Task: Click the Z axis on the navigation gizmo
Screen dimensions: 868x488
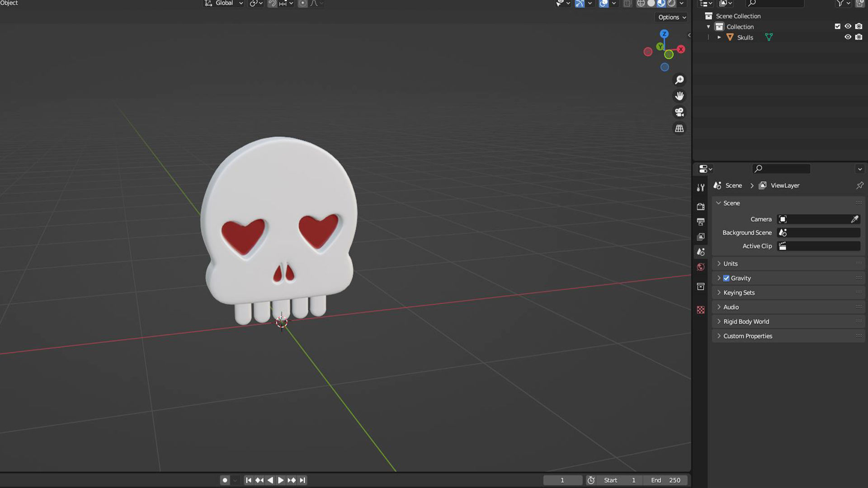Action: coord(664,34)
